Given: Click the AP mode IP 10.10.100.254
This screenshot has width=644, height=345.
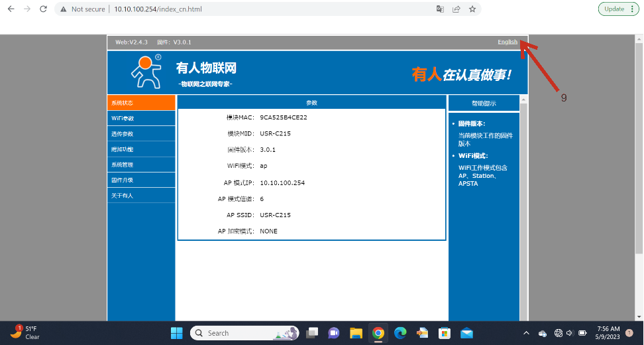Looking at the screenshot, I should click(282, 183).
